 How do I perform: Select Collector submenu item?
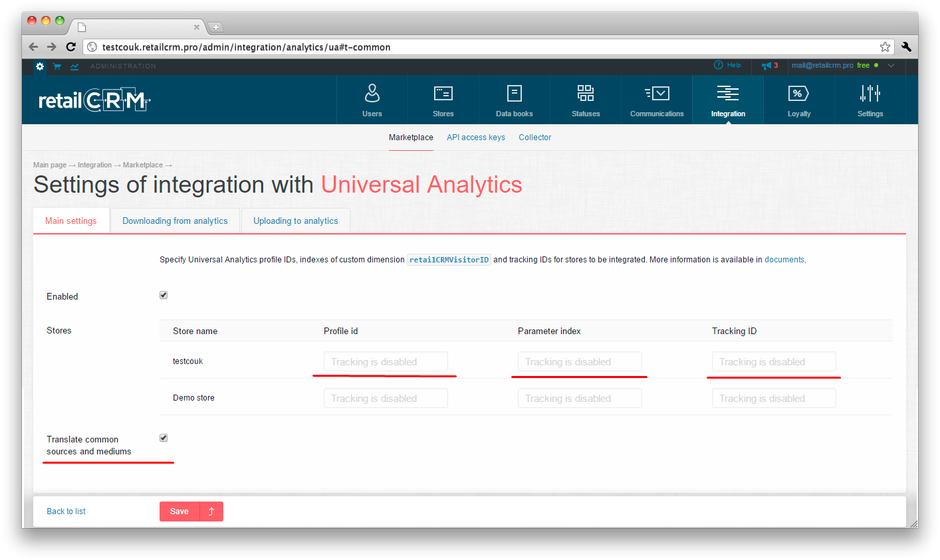(535, 138)
